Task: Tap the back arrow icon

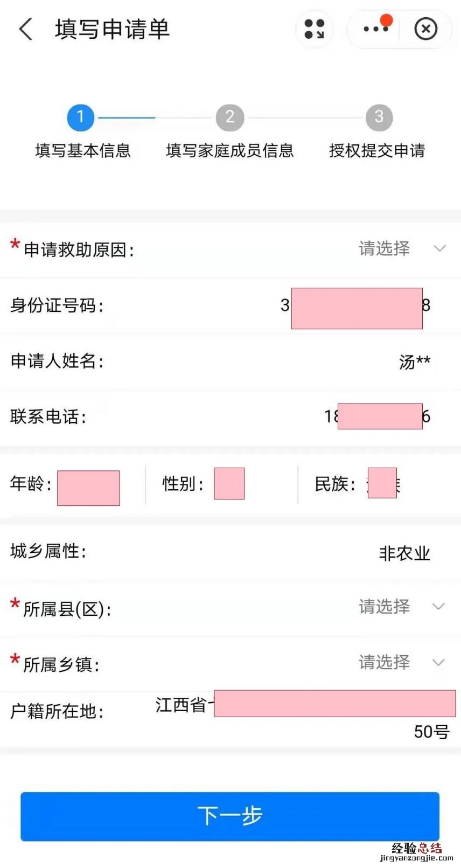Action: [x=25, y=29]
